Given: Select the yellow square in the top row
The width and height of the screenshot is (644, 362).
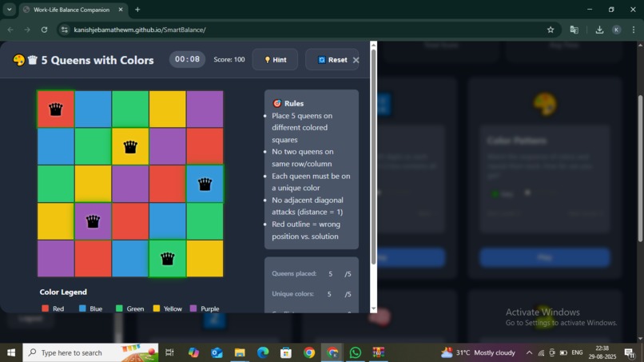Looking at the screenshot, I should coord(168,109).
